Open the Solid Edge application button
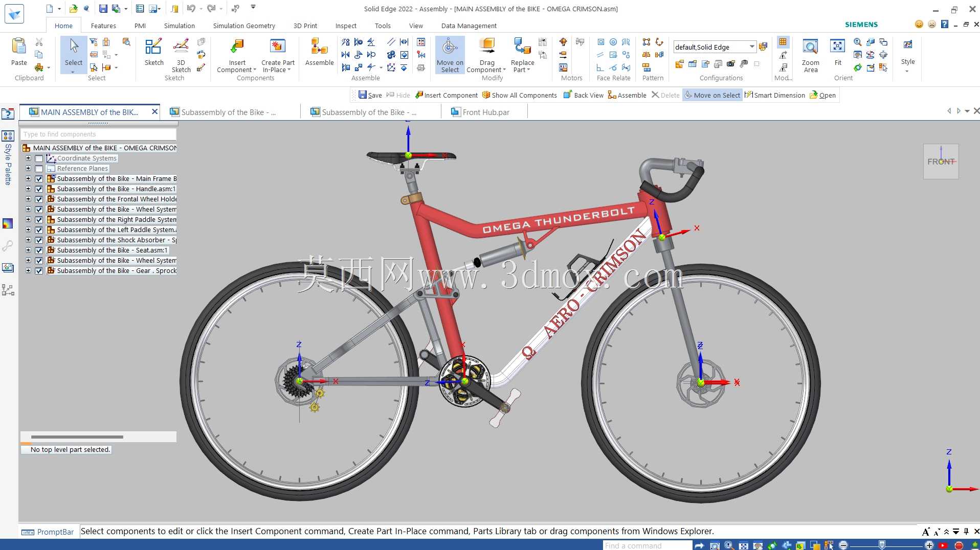 click(x=14, y=14)
